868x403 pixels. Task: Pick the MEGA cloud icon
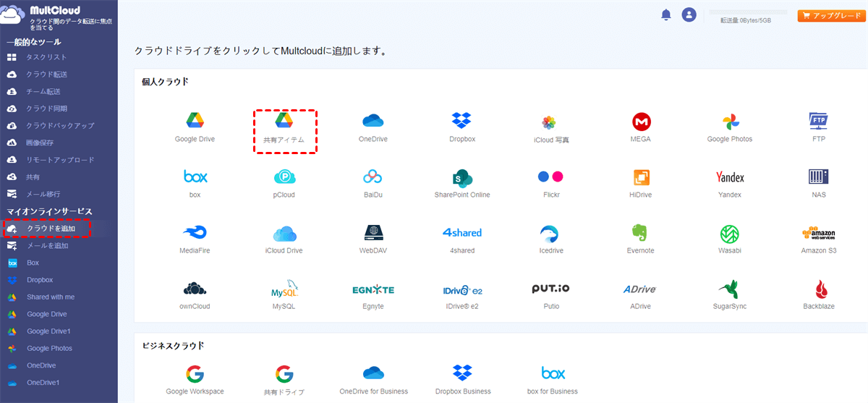[x=640, y=121]
